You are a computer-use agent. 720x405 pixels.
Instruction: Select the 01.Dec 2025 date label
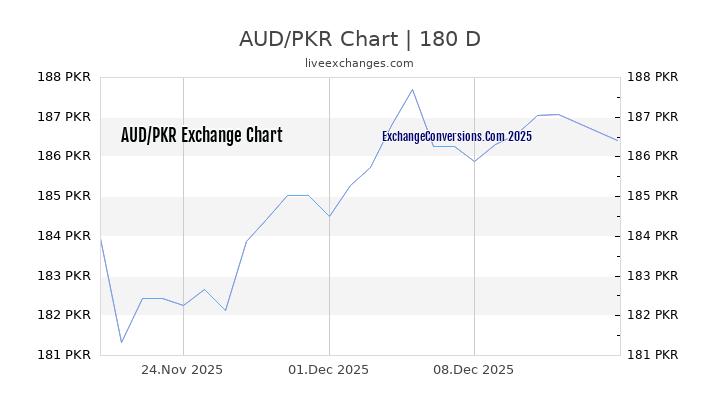point(328,369)
